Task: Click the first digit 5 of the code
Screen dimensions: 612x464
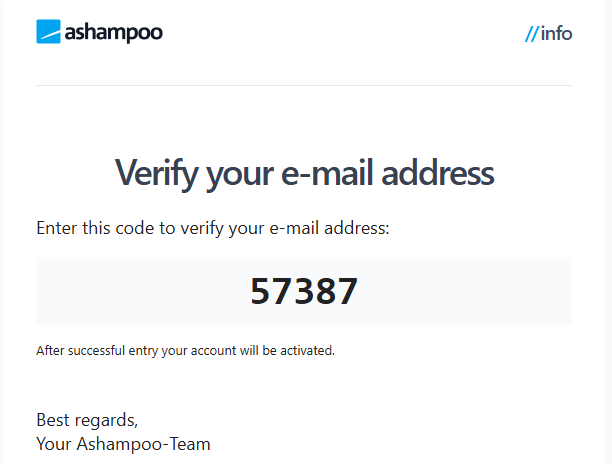Action: (x=261, y=291)
